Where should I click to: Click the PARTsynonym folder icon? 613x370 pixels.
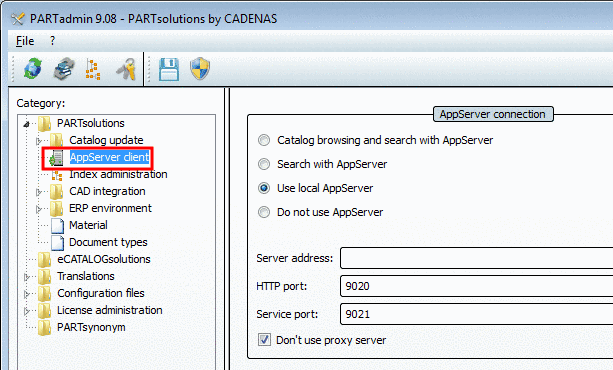point(44,327)
